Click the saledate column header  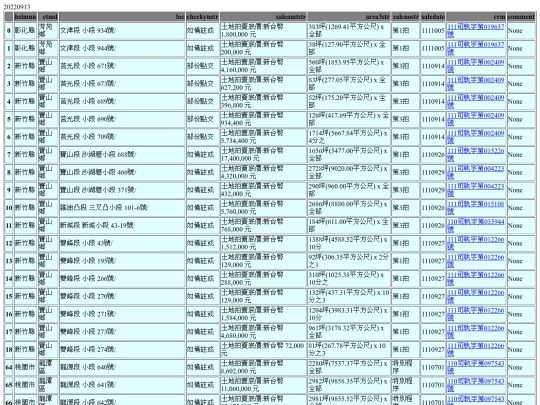coord(433,17)
